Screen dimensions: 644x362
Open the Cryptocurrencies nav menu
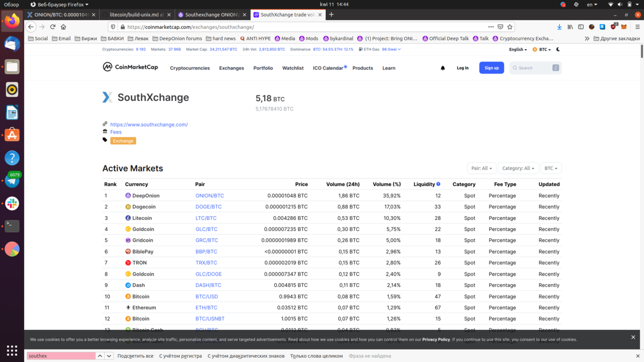(x=190, y=68)
